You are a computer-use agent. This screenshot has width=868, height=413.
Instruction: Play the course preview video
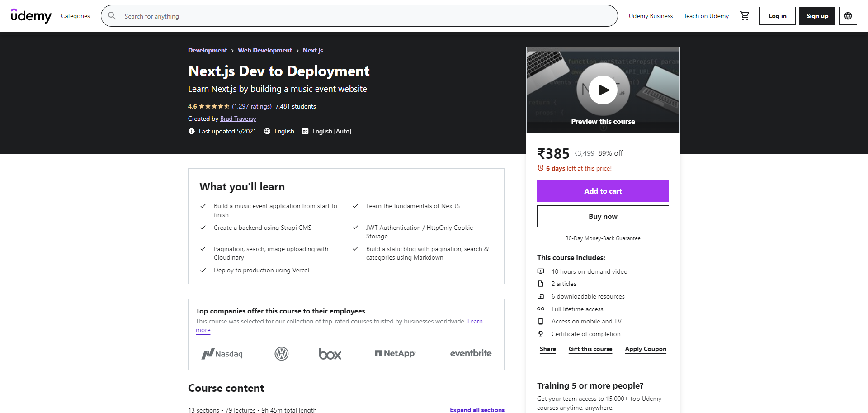point(603,90)
